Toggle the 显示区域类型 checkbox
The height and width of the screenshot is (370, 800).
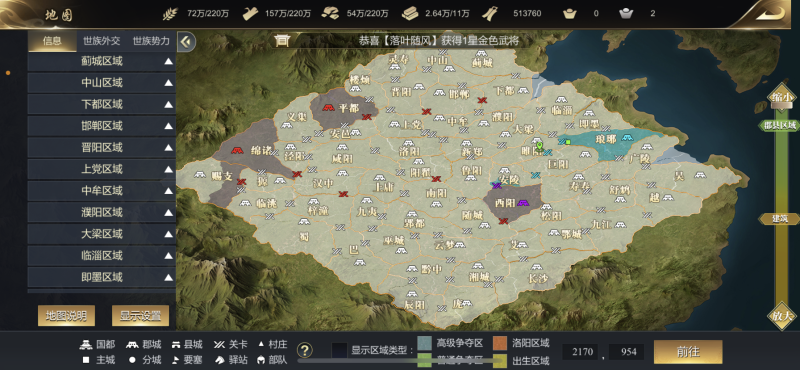(339, 351)
